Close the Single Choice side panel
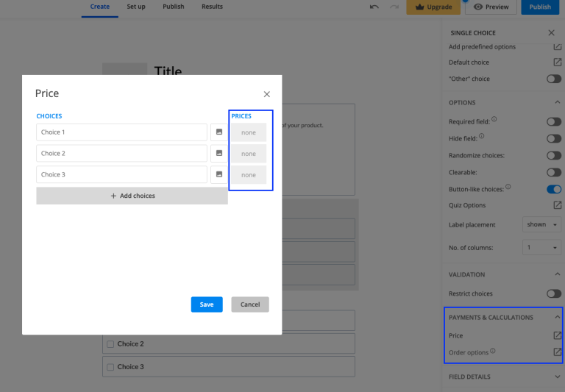This screenshot has height=392, width=565. tap(551, 33)
